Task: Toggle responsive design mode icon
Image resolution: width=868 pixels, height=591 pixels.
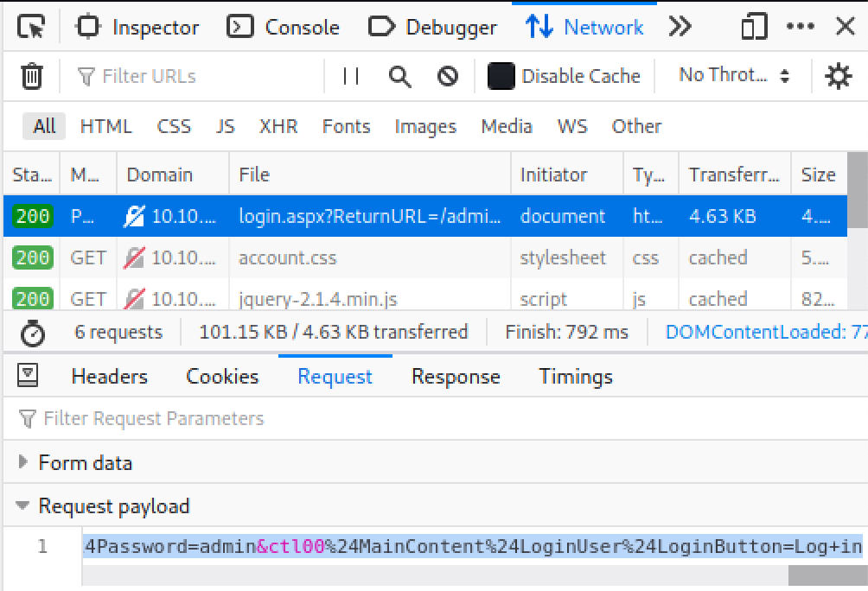Action: point(755,27)
